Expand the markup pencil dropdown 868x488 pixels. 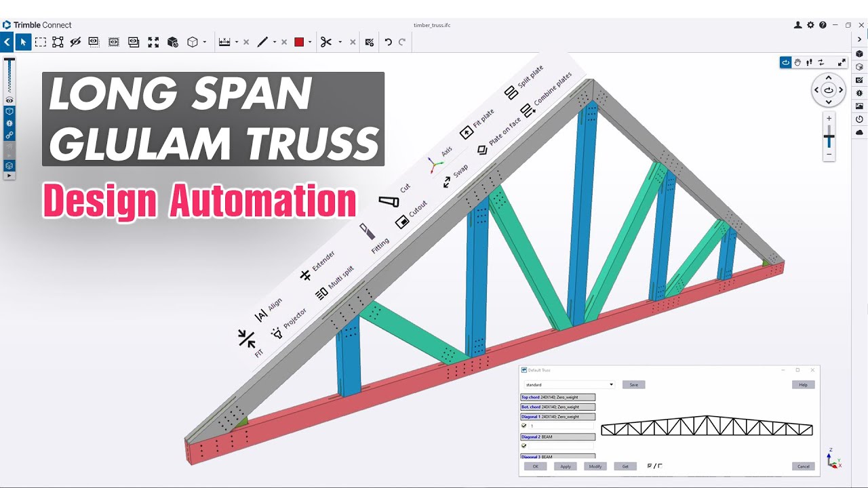[x=274, y=42]
